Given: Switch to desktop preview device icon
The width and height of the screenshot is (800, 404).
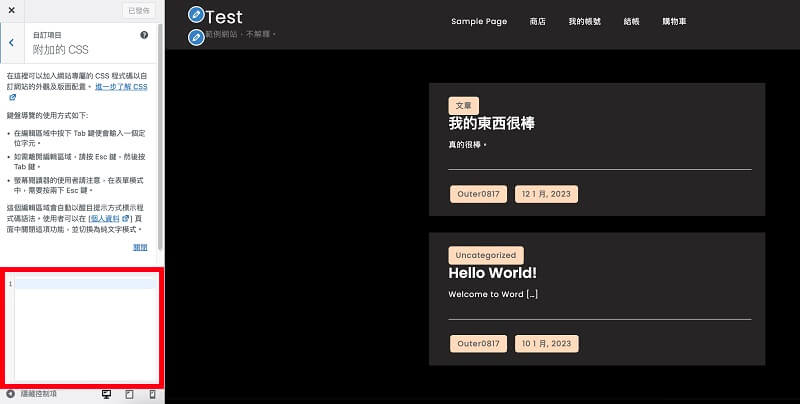Looking at the screenshot, I should (106, 394).
